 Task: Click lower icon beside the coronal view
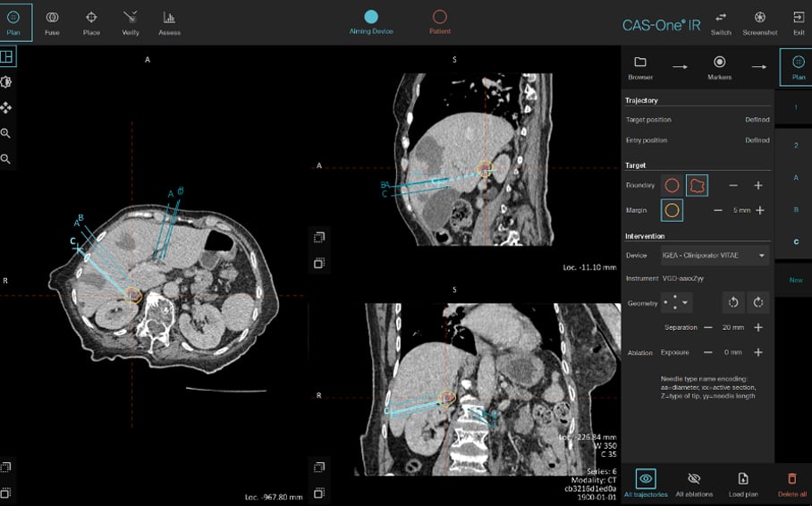[319, 493]
